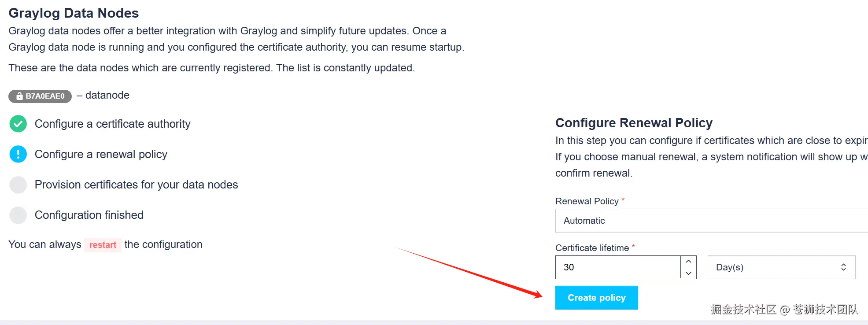Select the "Configure a renewal policy" step label
Viewport: 868px width, 325px height.
point(101,154)
